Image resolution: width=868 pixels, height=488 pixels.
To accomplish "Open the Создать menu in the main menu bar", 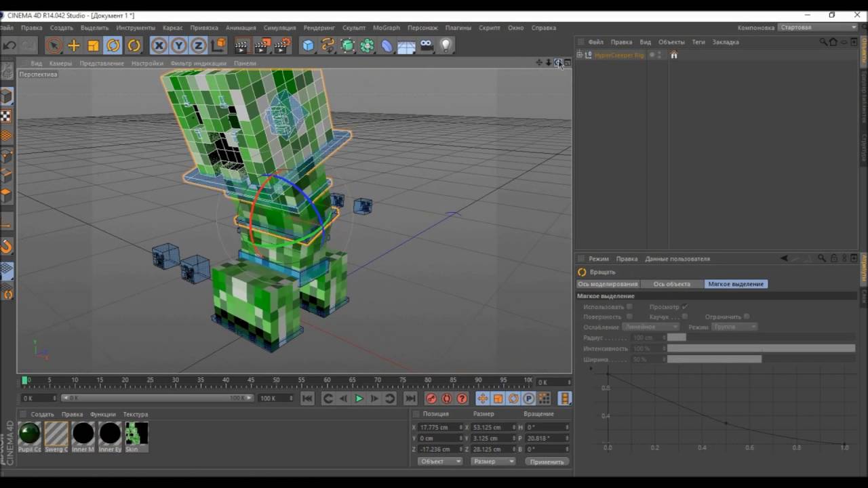I will (x=61, y=28).
